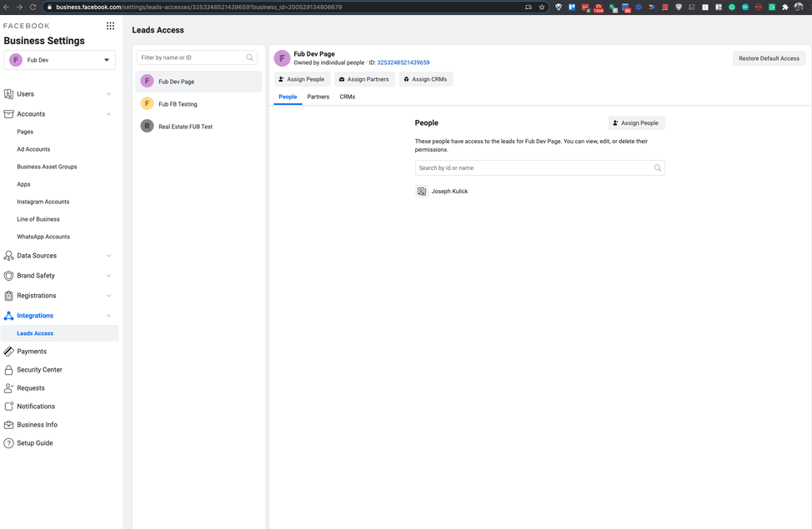Expand the Brand Safety chevron

pyautogui.click(x=108, y=276)
